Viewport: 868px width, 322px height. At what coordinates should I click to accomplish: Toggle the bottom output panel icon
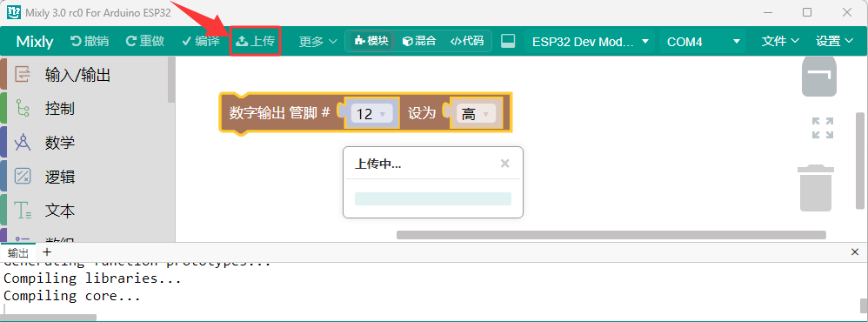click(508, 41)
